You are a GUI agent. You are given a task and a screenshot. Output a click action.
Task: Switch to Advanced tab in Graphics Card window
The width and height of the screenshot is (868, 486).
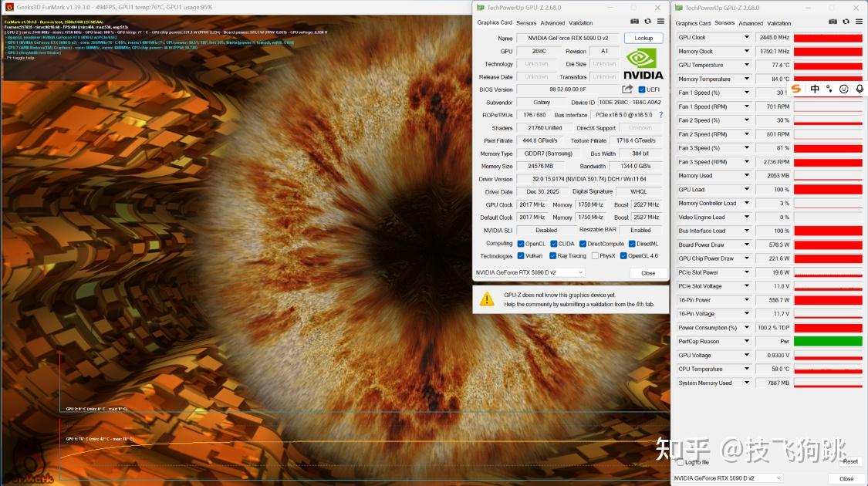click(x=552, y=23)
